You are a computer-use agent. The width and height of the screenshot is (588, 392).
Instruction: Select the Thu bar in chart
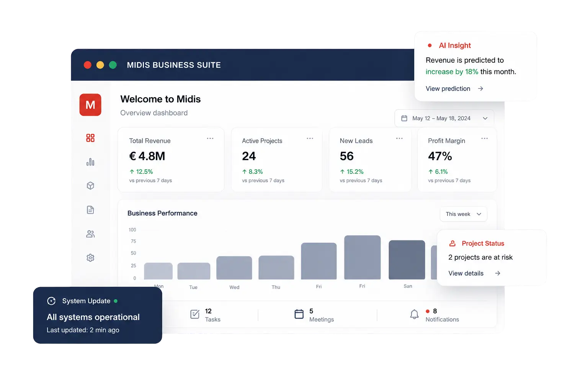click(x=276, y=268)
